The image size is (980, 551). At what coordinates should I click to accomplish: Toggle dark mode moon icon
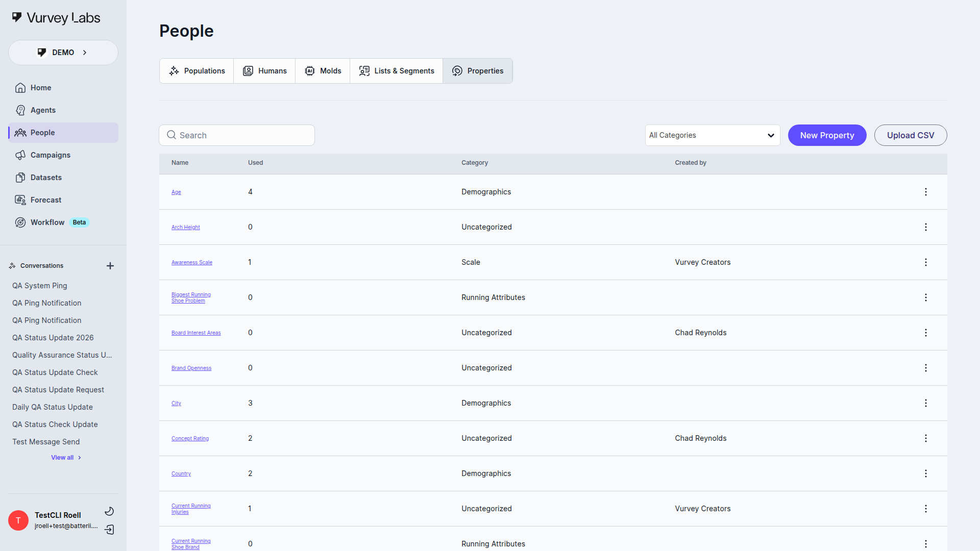coord(109,511)
